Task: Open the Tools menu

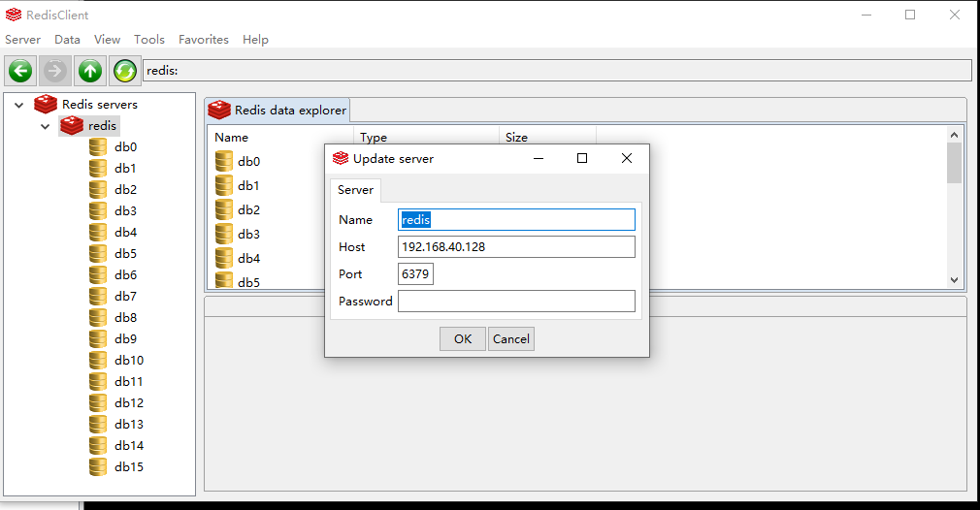Action: click(x=149, y=40)
